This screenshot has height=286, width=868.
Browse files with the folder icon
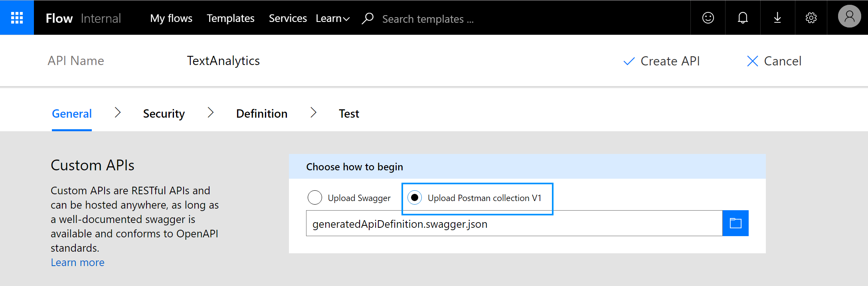click(735, 223)
